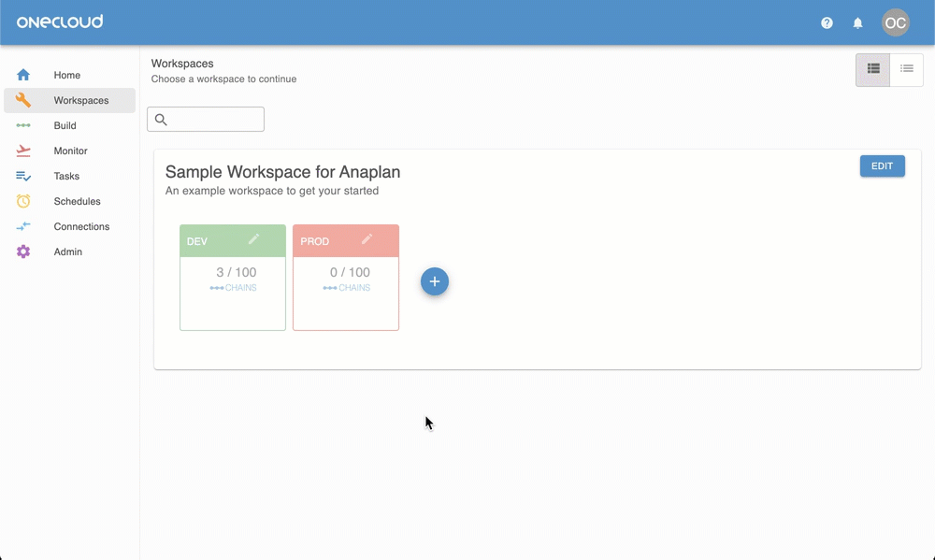This screenshot has height=560, width=935.
Task: Open Connections section in sidebar
Action: (70, 226)
